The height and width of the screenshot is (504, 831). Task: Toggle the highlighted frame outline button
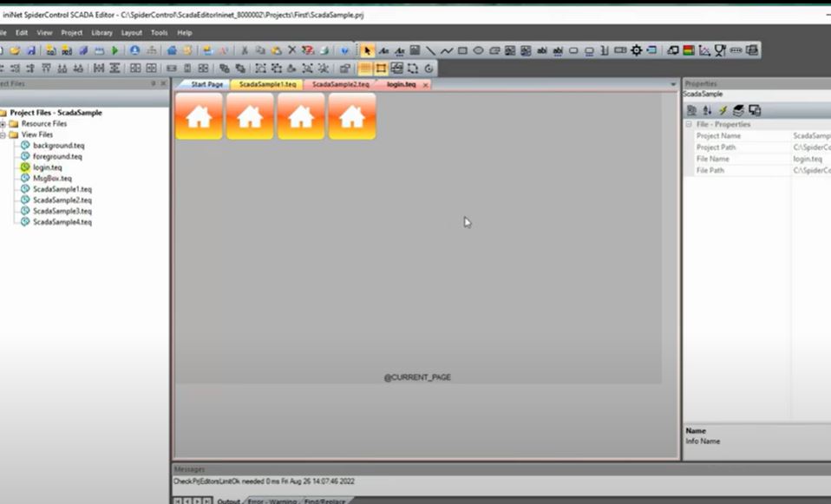pyautogui.click(x=381, y=69)
